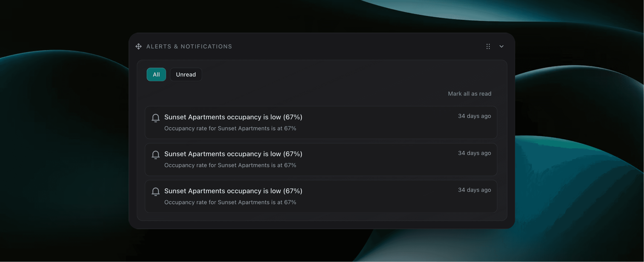Click the bottom alert's occupancy rate description
644x262 pixels.
(x=230, y=202)
